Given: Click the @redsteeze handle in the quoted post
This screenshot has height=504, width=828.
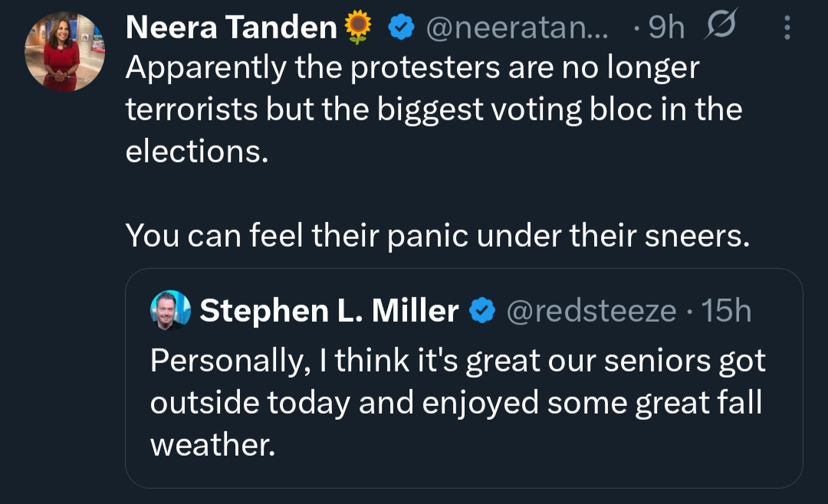Looking at the screenshot, I should tap(590, 311).
